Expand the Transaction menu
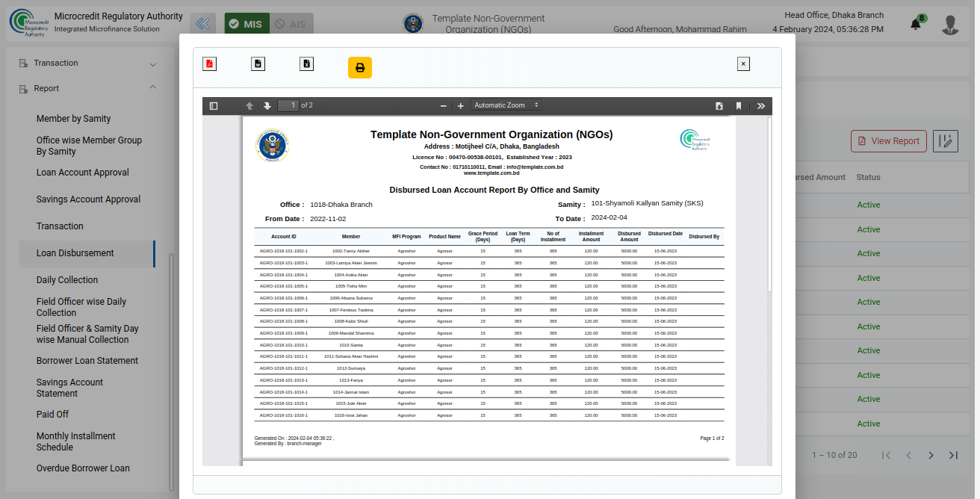980x499 pixels. click(88, 63)
